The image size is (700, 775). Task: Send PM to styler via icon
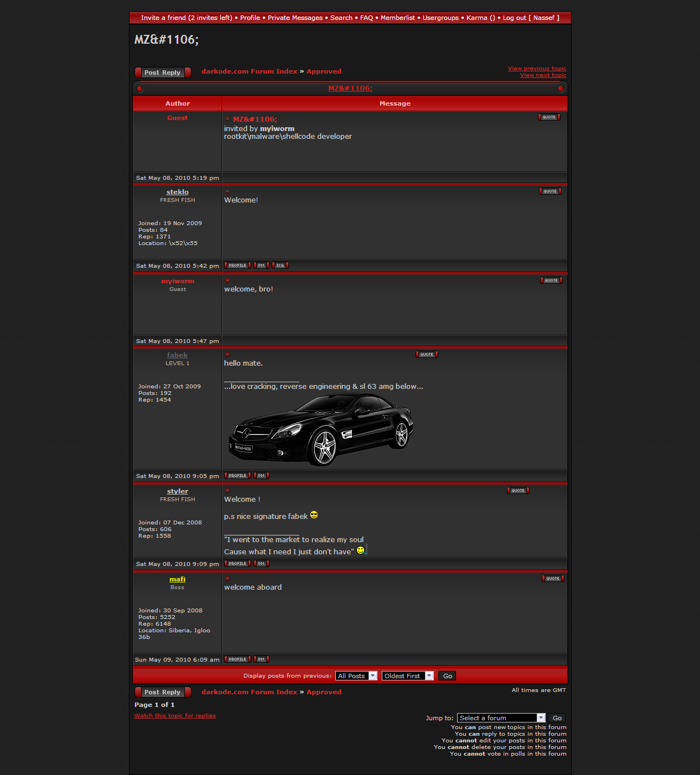pyautogui.click(x=261, y=564)
